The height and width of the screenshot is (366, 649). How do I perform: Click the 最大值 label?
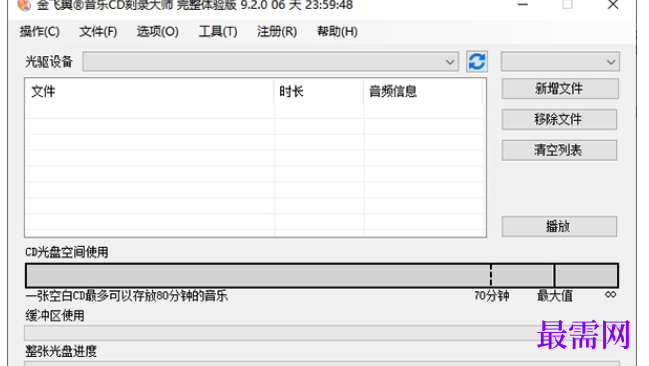click(x=555, y=296)
